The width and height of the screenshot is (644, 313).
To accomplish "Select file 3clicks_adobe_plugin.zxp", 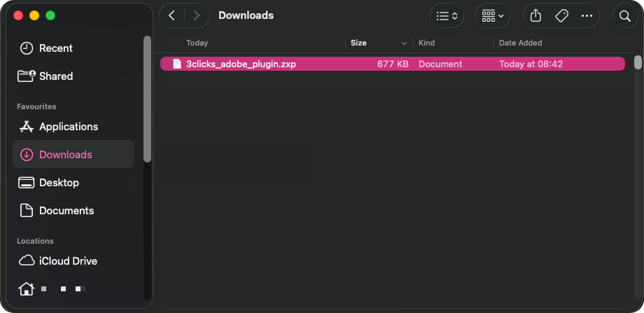I will click(392, 64).
